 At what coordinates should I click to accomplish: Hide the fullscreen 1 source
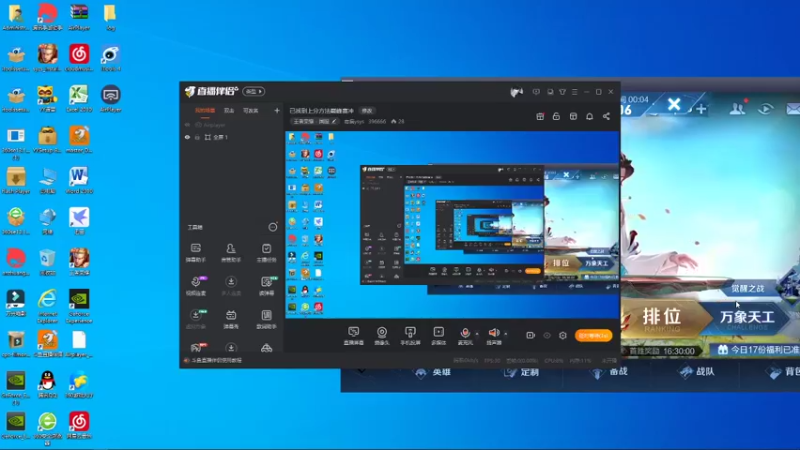[x=187, y=137]
